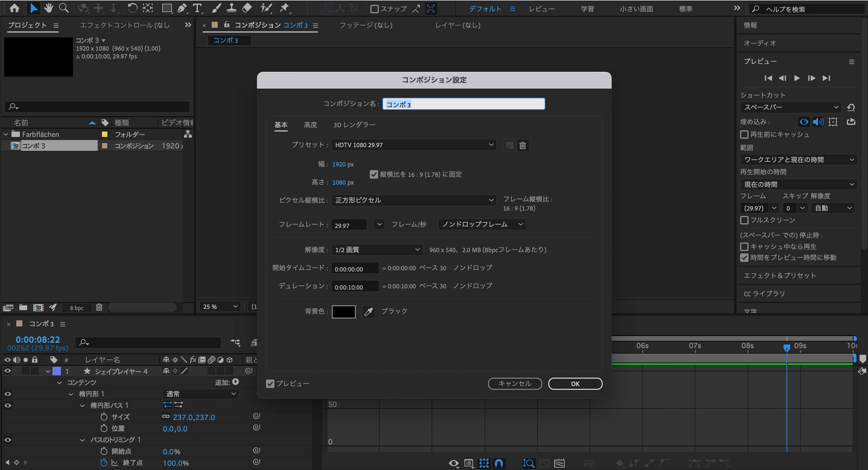Jump to the first frame in Preview
This screenshot has width=868, height=470.
768,78
